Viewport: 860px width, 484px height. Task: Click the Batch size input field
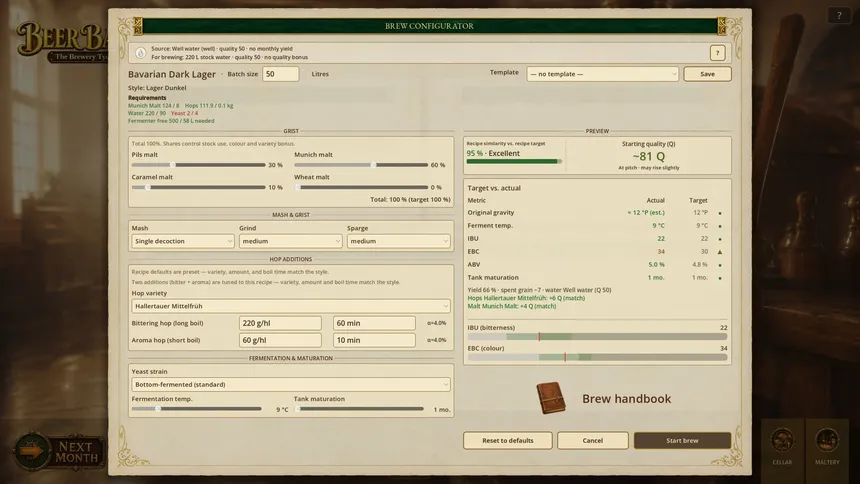coord(280,74)
